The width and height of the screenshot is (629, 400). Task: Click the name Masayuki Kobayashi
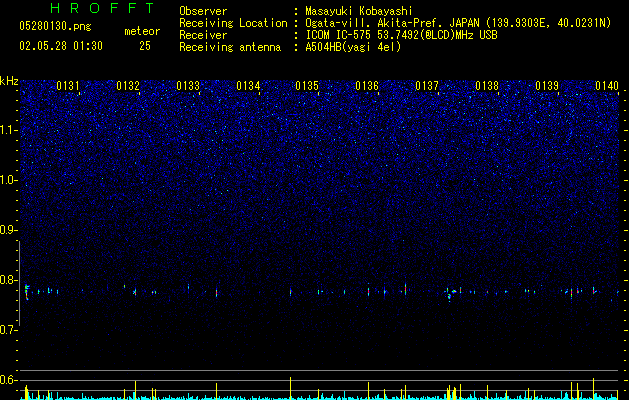tap(359, 11)
